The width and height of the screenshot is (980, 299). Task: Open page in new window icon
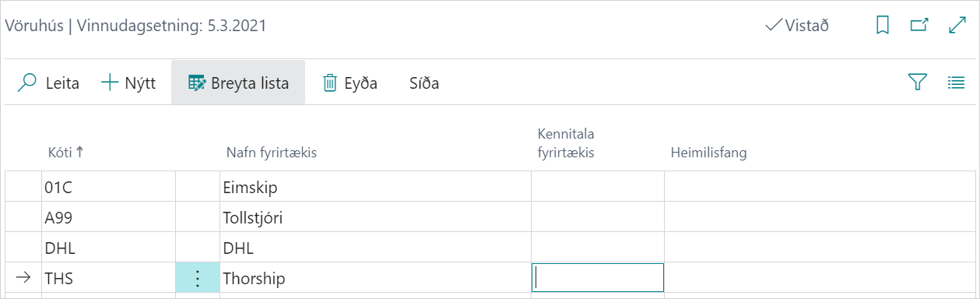click(919, 26)
